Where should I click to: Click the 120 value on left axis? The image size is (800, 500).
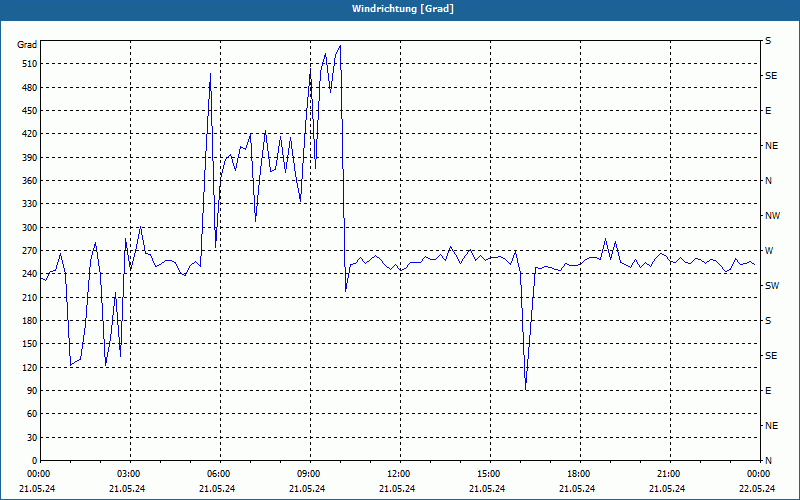(29, 367)
